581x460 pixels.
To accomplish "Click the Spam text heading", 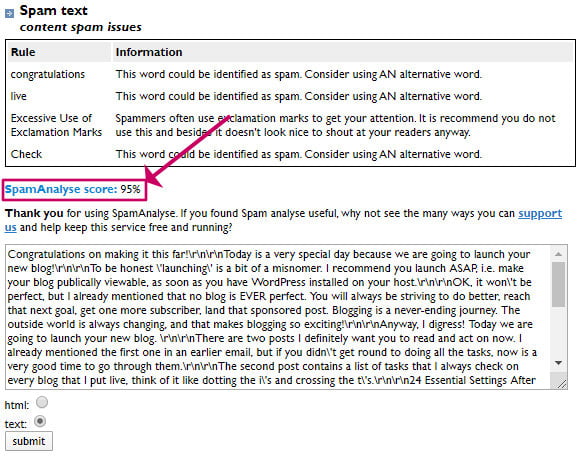I will pos(54,11).
